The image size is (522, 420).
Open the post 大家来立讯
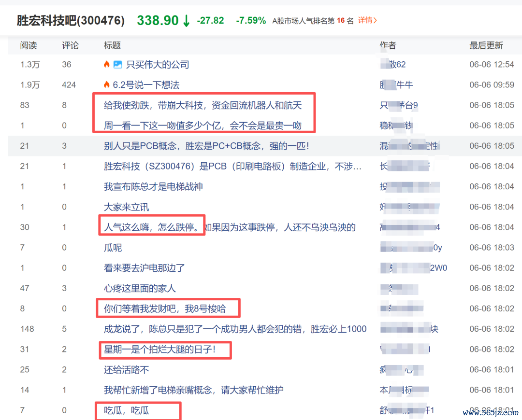click(x=126, y=207)
